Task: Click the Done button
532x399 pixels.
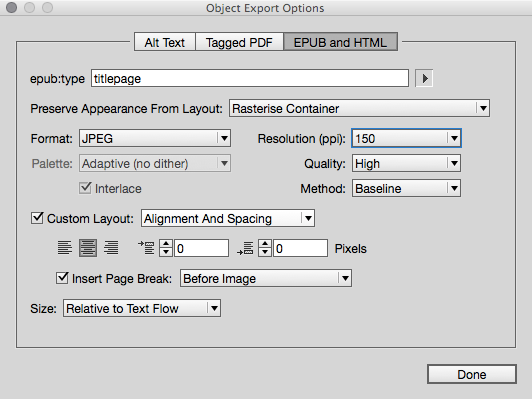Action: click(472, 374)
